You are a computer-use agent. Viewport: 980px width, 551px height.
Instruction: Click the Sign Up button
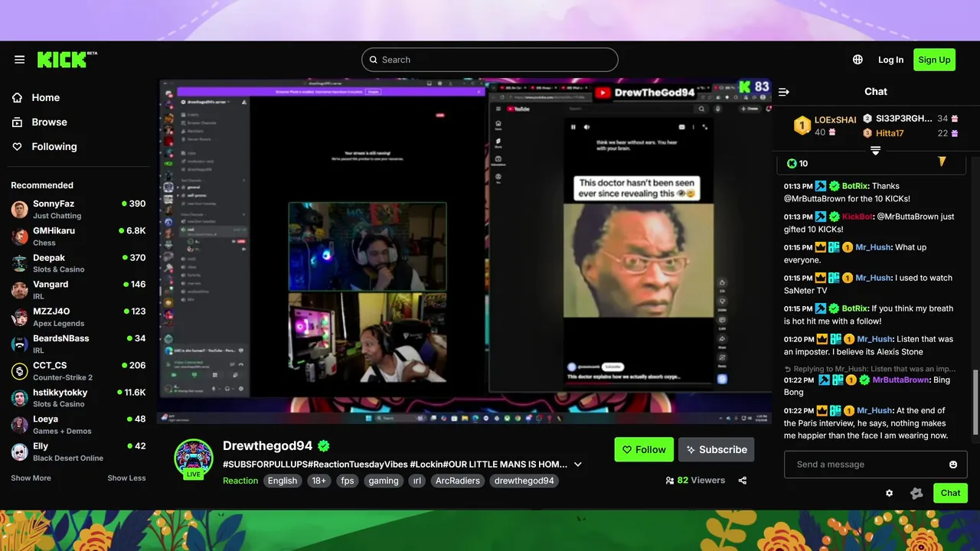tap(934, 60)
